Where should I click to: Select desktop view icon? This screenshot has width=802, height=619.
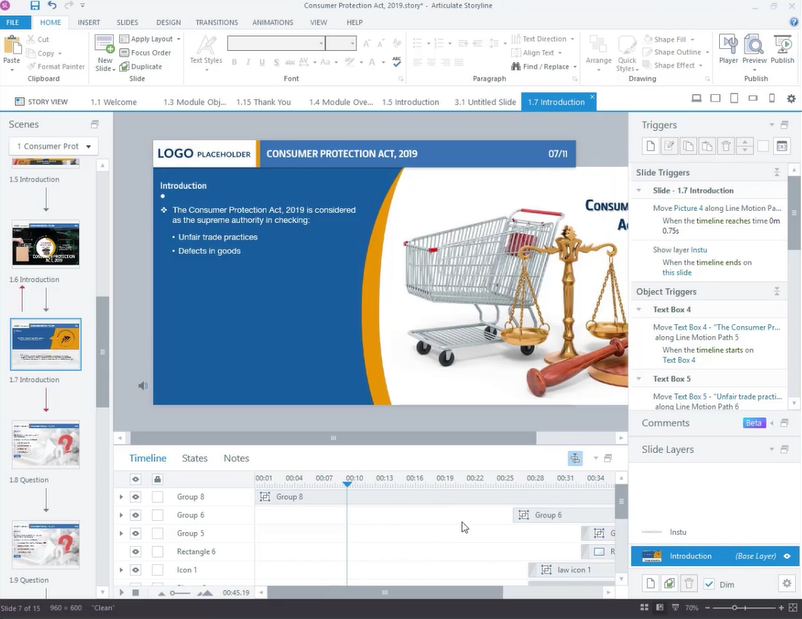coord(696,98)
